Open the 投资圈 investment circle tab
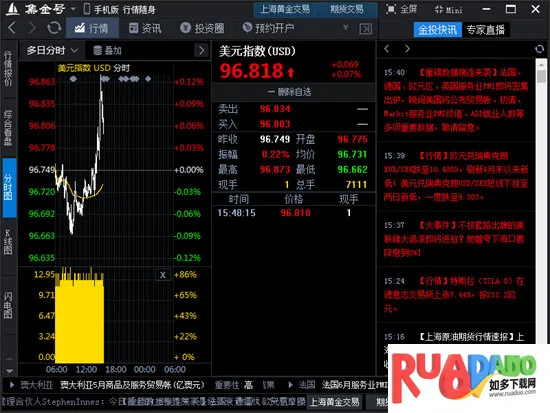 coord(202,28)
